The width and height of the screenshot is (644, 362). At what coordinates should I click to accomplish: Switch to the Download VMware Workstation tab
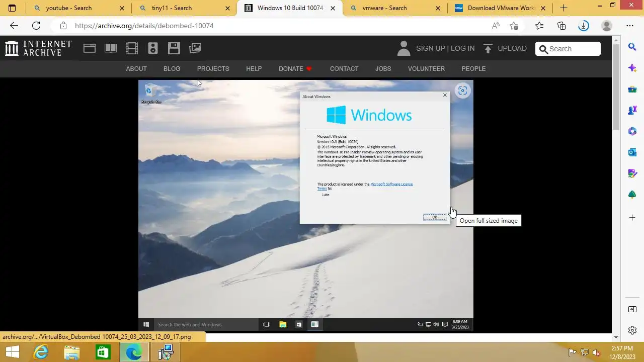tap(501, 8)
